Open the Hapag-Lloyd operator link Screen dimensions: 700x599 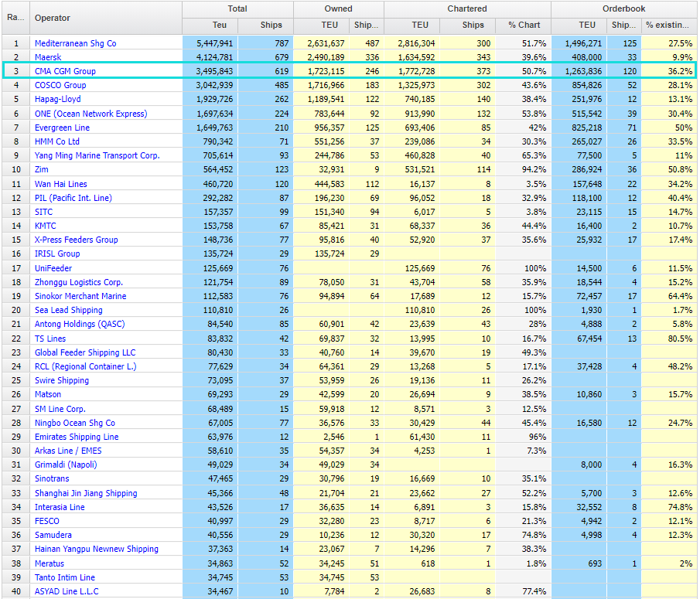pos(57,99)
